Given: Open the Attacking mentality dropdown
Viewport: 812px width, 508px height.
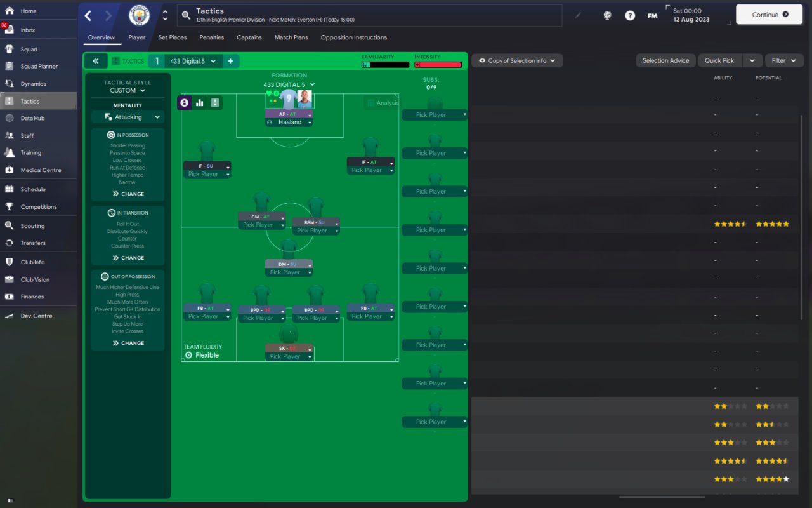Looking at the screenshot, I should 128,117.
